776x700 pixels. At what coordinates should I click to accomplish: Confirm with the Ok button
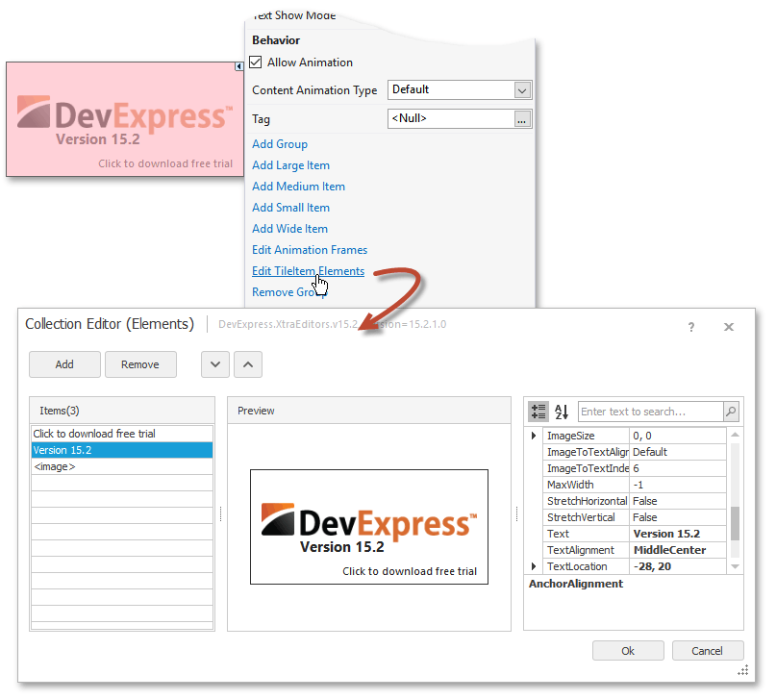click(x=628, y=651)
